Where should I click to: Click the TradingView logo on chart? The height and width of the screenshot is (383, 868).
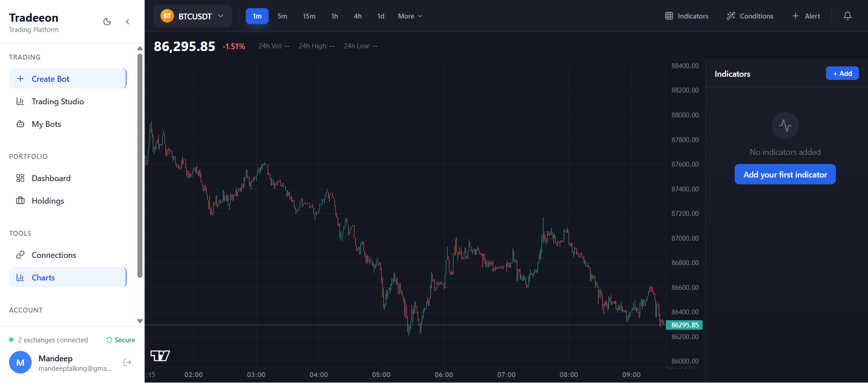tap(160, 356)
